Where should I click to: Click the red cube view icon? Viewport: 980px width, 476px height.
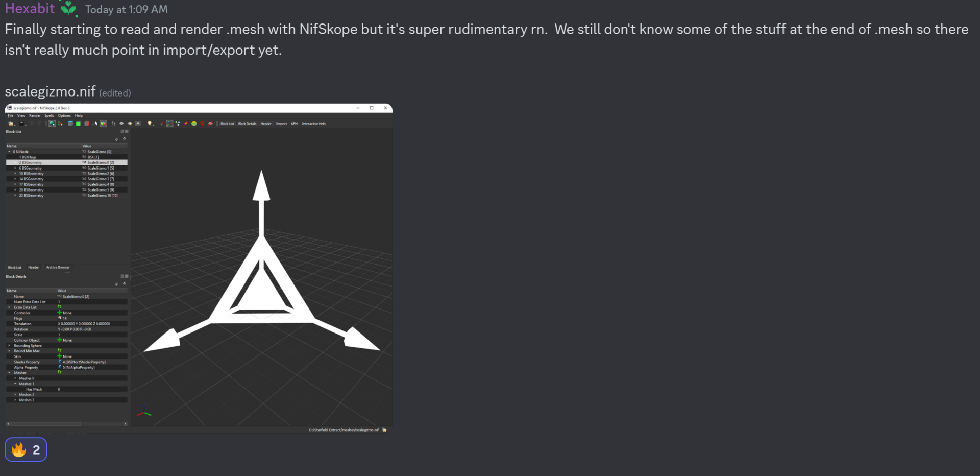coord(87,124)
